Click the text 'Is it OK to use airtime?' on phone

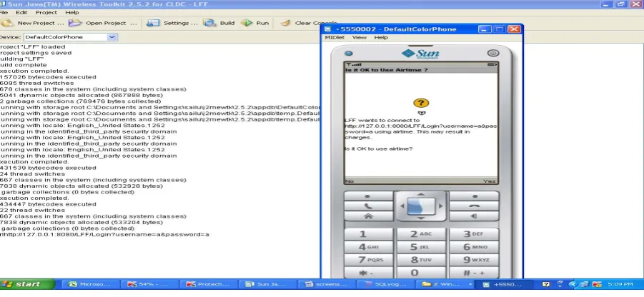[x=379, y=148]
